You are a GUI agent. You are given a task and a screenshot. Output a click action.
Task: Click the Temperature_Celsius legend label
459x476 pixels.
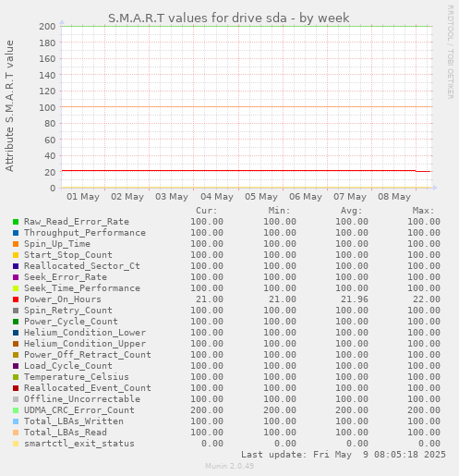77,377
